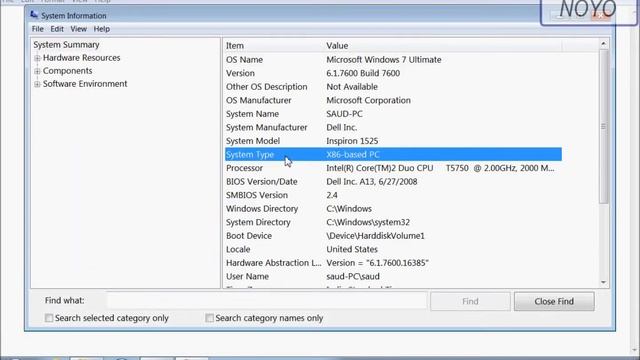Viewport: 640px width, 360px height.
Task: Select the Windows Directory row
Action: [x=393, y=209]
